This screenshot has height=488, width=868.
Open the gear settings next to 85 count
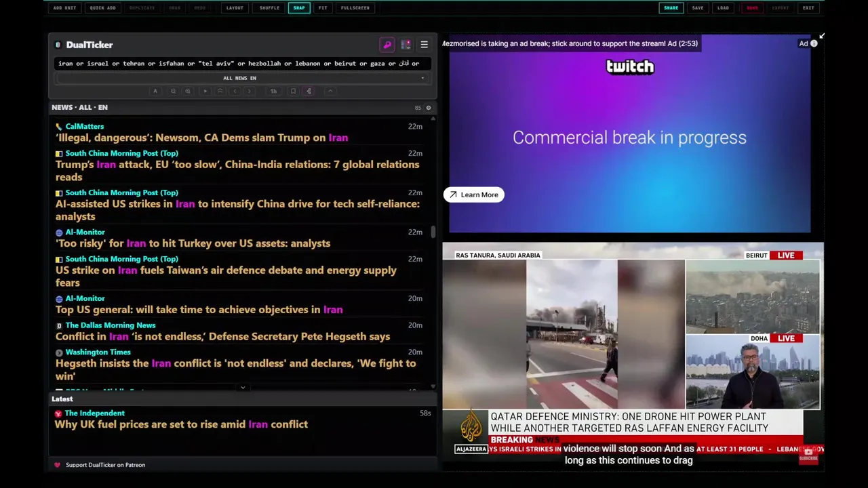[x=428, y=108]
